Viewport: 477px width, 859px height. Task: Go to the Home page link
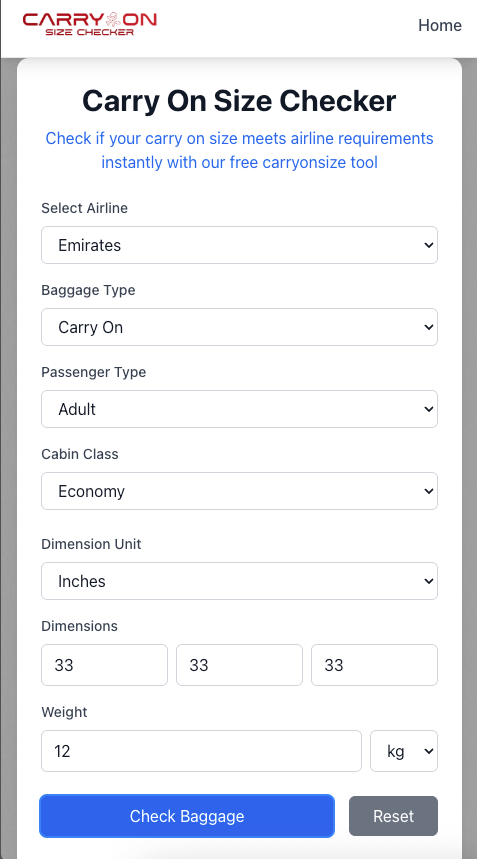pyautogui.click(x=440, y=25)
